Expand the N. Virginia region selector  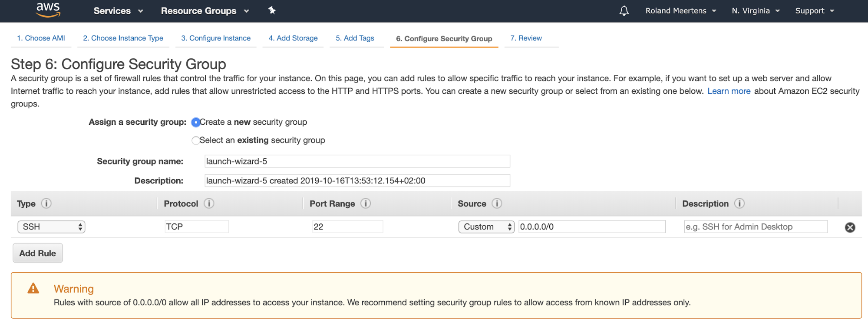point(756,11)
